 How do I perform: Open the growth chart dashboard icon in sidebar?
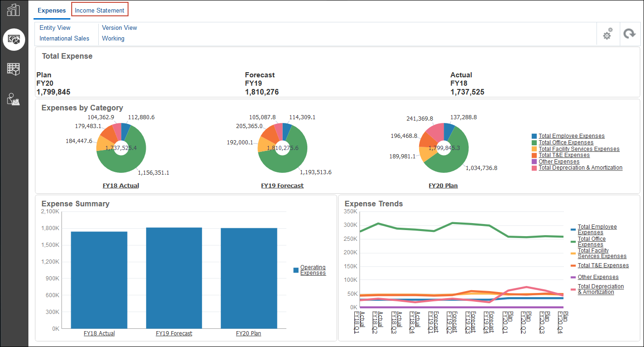(x=14, y=9)
